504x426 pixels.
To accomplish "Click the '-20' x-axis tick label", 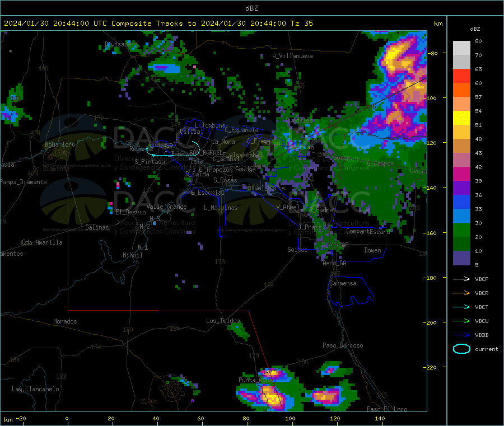I will click(21, 418).
